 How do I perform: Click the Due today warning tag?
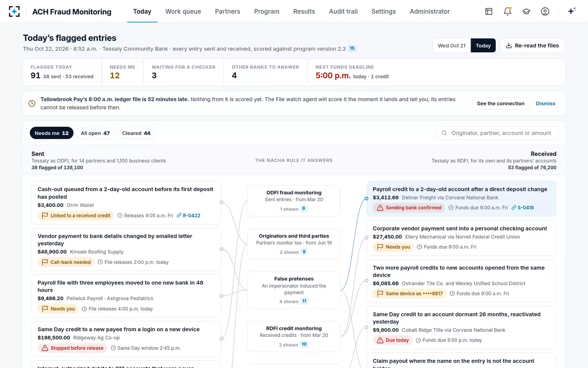pyautogui.click(x=393, y=340)
